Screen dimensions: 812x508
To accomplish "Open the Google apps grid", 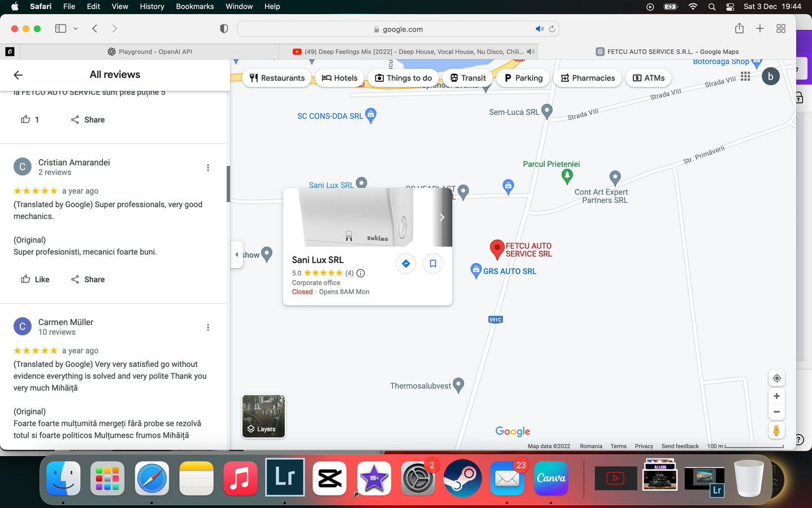I will point(745,76).
